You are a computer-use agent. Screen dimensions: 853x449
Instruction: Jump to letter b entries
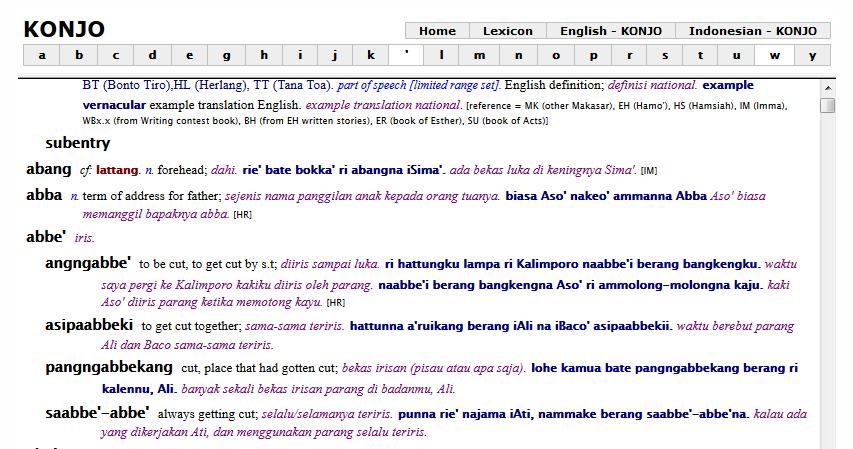pos(79,56)
